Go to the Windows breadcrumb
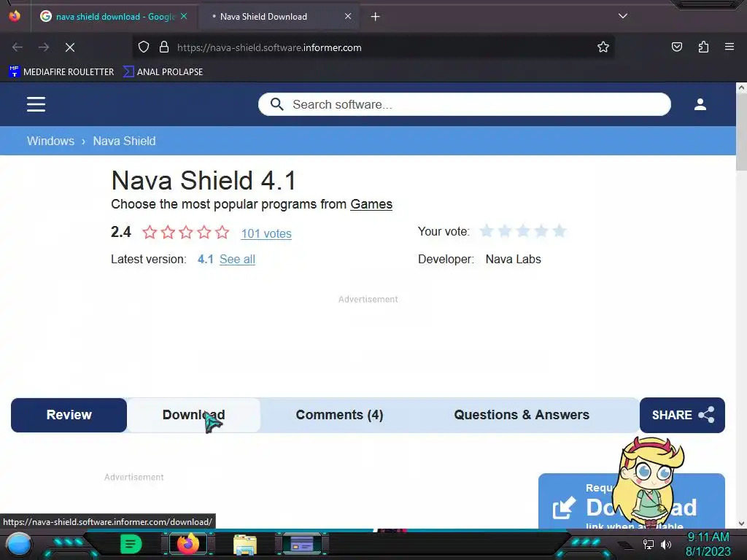The image size is (747, 560). 50,141
